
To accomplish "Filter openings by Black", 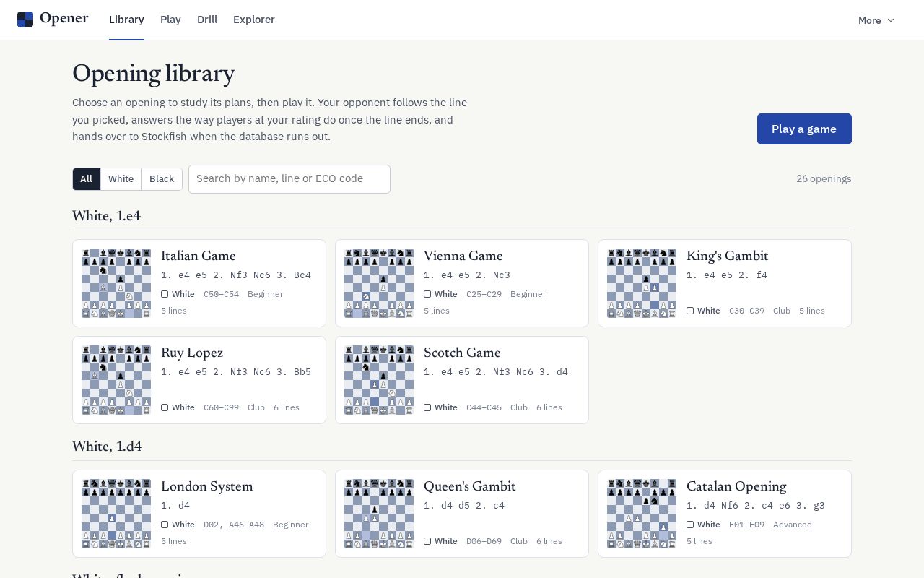I will coord(162,179).
